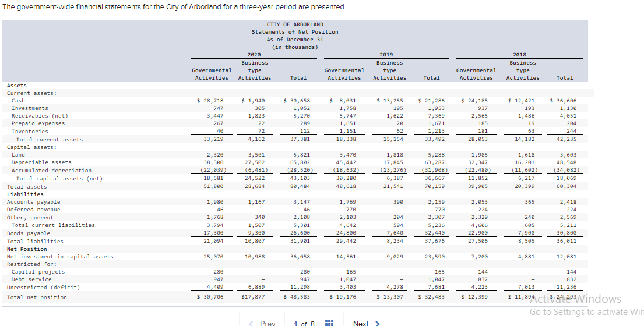Click the 'Depreciable assets' row label
644x326 pixels.
[41, 162]
